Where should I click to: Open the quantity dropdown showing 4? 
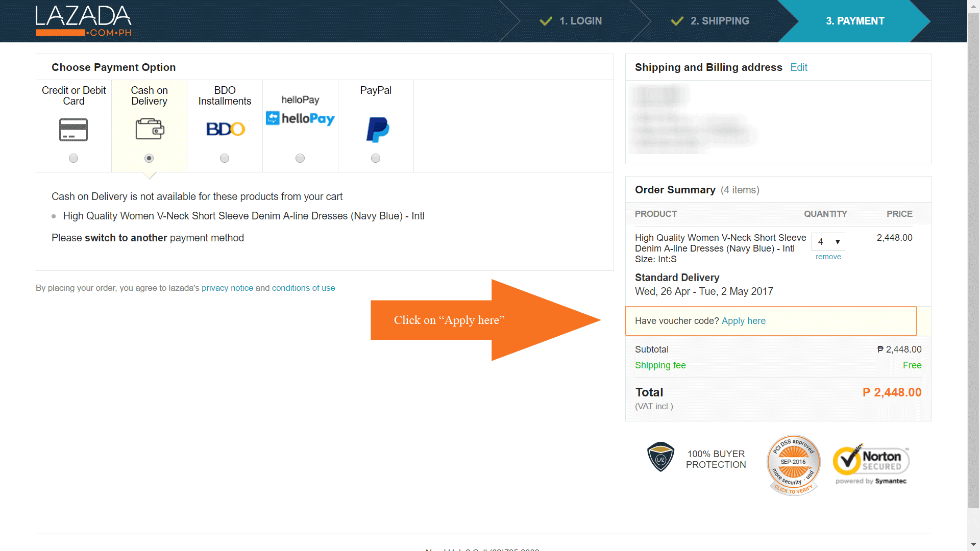pyautogui.click(x=828, y=242)
